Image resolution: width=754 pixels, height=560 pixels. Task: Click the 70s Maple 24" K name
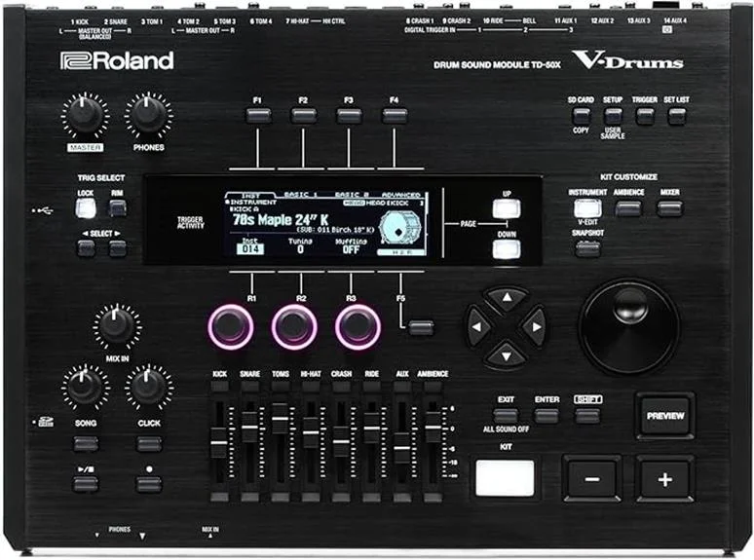[281, 220]
